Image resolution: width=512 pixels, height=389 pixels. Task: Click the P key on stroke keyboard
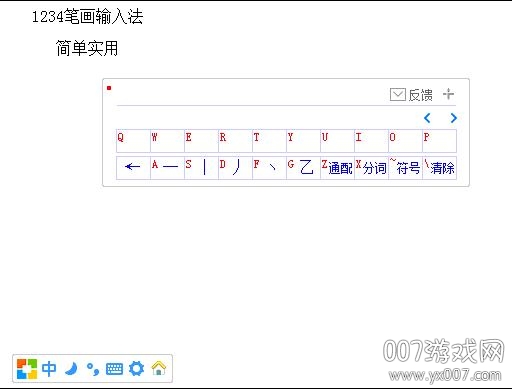[x=439, y=141]
